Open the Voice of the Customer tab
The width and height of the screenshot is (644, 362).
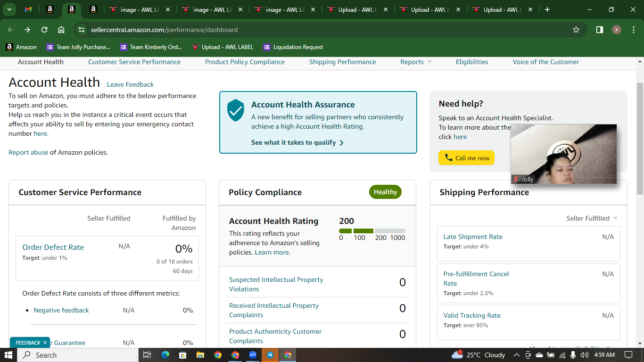click(546, 62)
